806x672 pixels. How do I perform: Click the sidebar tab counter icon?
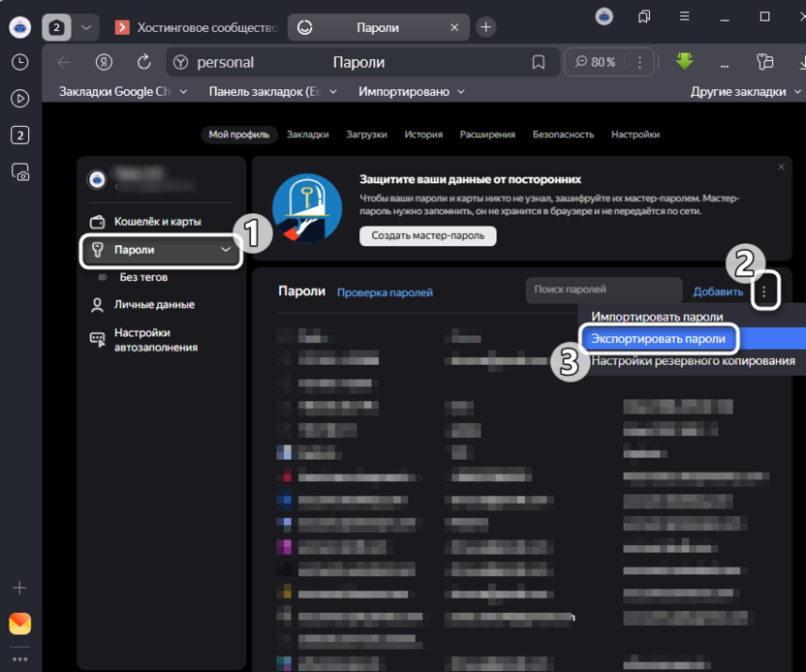point(20,136)
